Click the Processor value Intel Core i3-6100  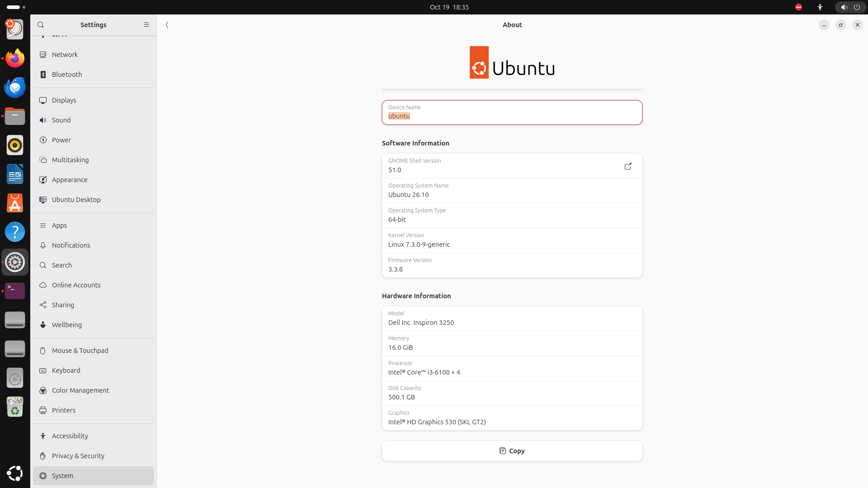pyautogui.click(x=424, y=372)
